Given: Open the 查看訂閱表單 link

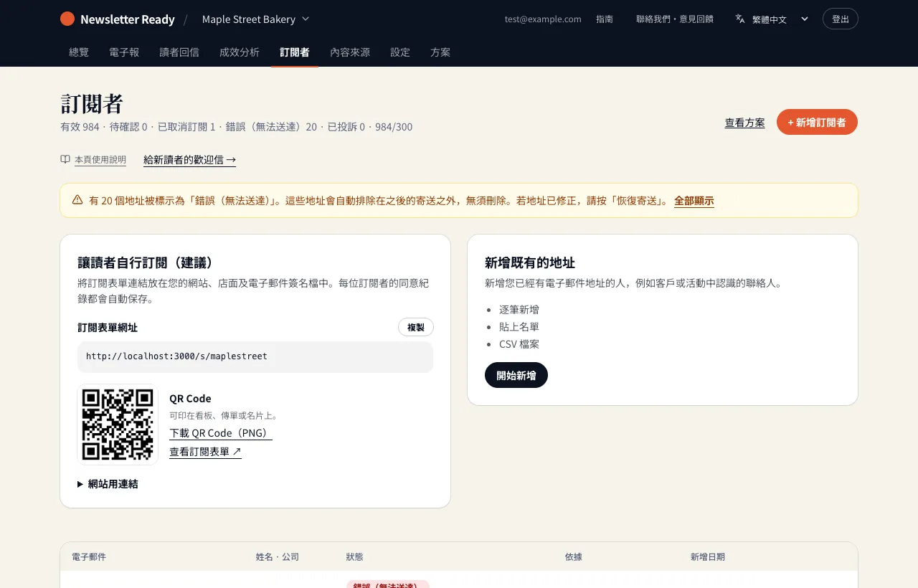Looking at the screenshot, I should (x=205, y=452).
